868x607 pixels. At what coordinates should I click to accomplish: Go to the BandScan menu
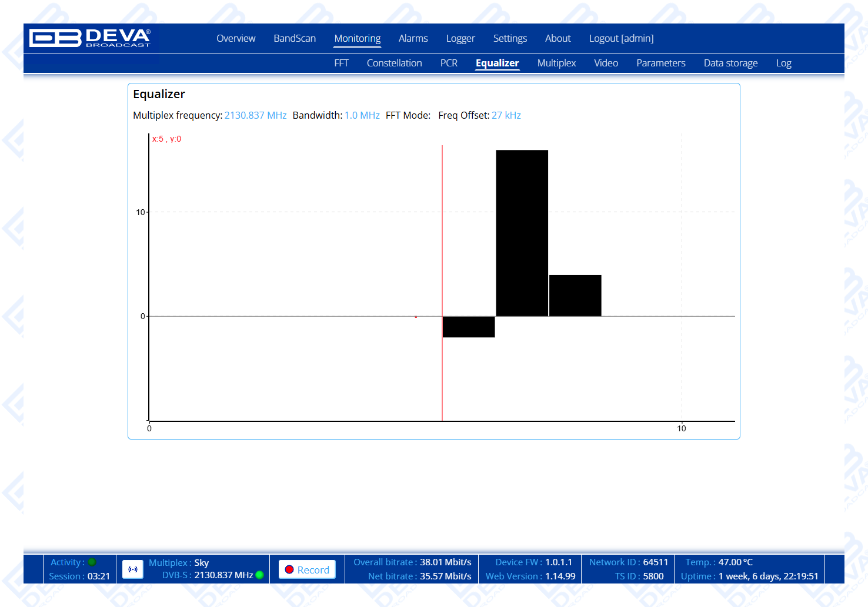coord(295,39)
